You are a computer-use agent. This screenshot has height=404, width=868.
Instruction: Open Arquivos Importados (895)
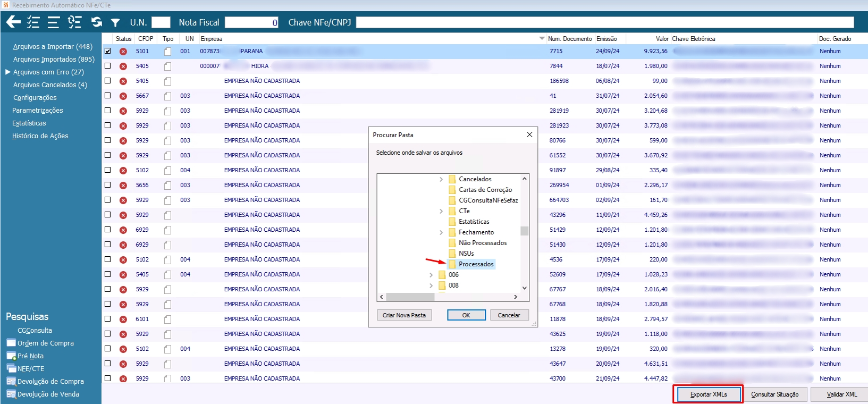tap(54, 60)
